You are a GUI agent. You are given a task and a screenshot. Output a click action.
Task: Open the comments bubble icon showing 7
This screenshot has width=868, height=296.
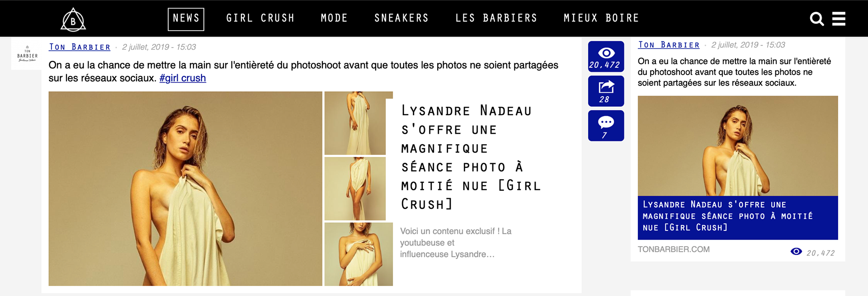pyautogui.click(x=606, y=126)
